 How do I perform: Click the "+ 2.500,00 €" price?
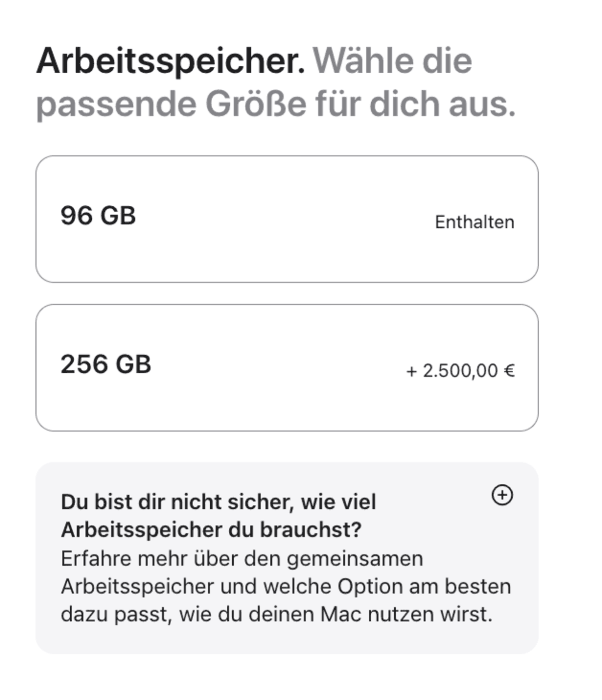[460, 371]
